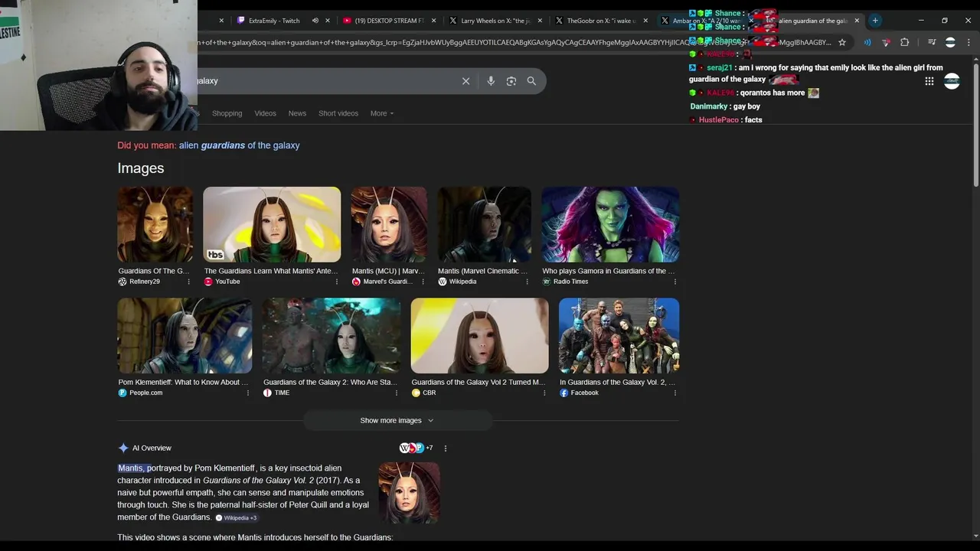
Task: Close the ExtraEmily Twitch tab
Action: (328, 21)
